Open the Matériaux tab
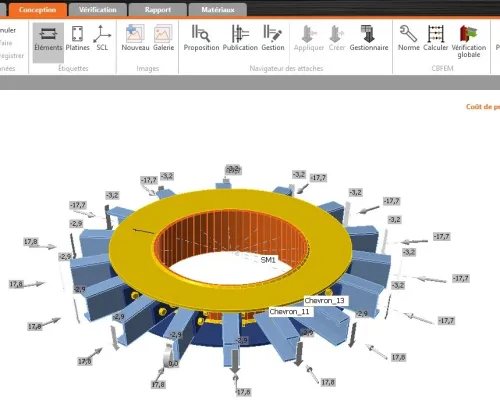Screen dimensions: 500x410 [x=218, y=10]
